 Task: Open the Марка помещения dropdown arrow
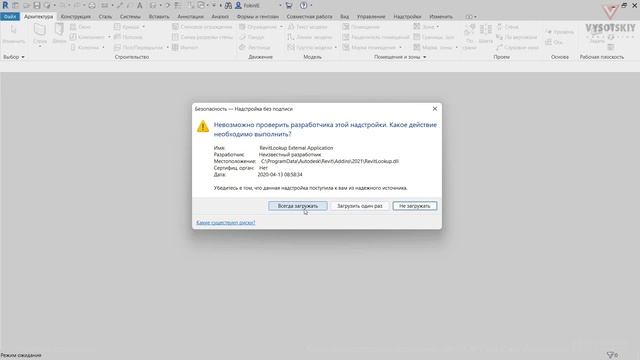pos(400,47)
